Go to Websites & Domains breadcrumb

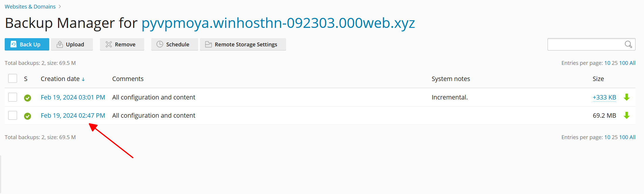click(30, 6)
